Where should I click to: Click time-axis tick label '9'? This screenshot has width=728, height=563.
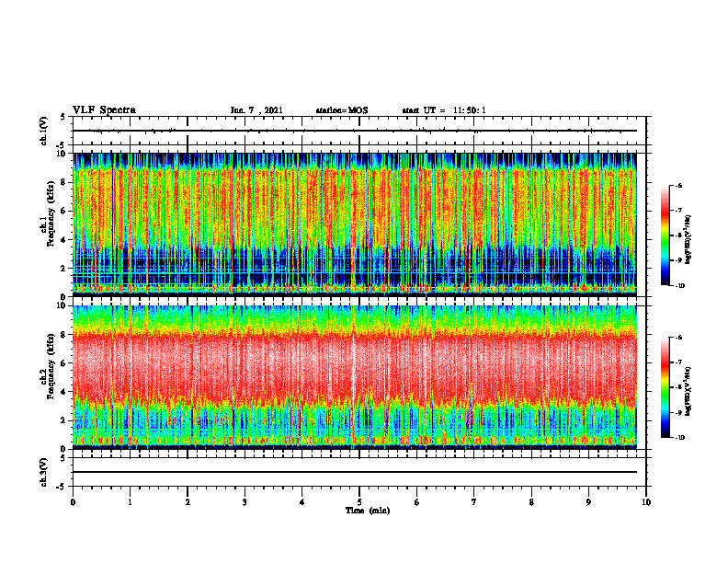(588, 502)
